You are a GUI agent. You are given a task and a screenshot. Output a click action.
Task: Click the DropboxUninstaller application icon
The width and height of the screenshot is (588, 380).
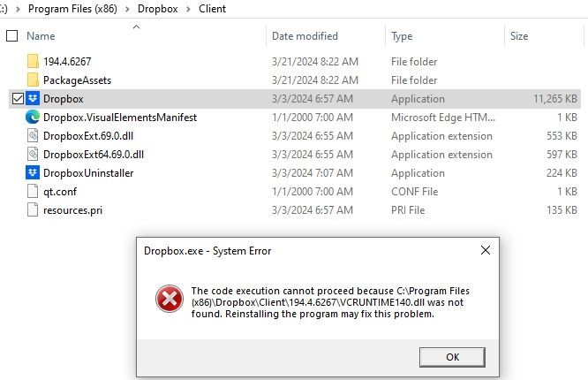click(33, 173)
